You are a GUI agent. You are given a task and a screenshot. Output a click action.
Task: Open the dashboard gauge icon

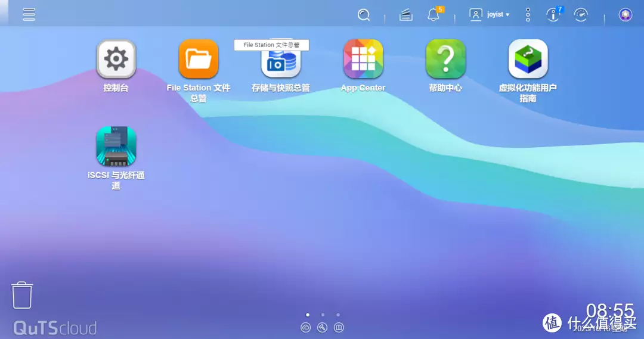coord(581,15)
